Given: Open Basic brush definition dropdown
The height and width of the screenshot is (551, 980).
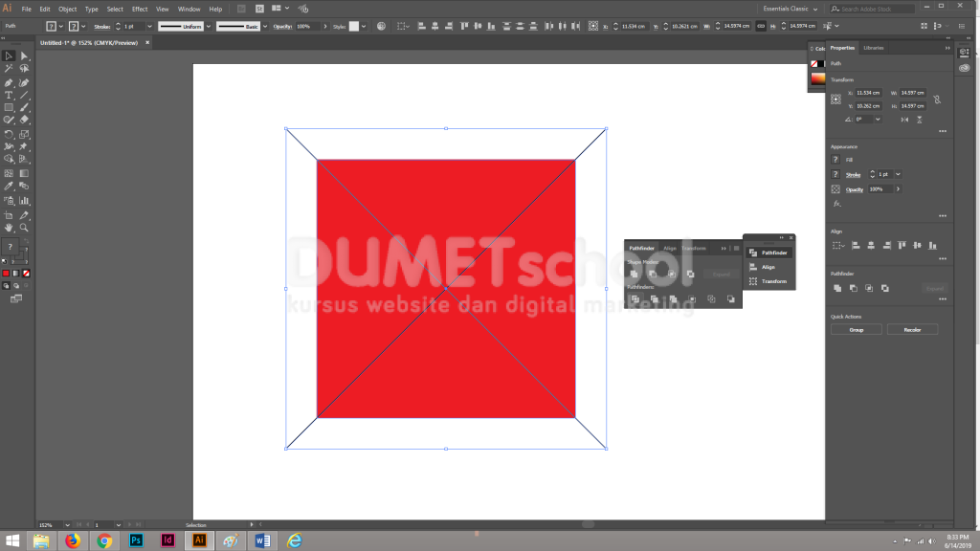Looking at the screenshot, I should (265, 26).
